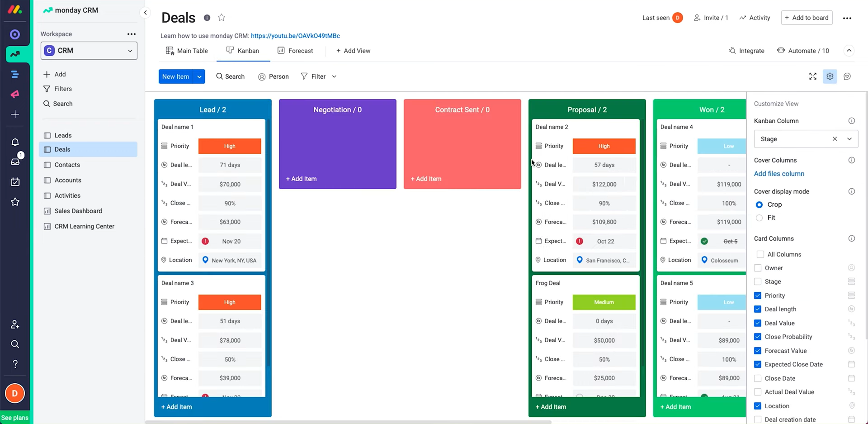Screen dimensions: 868x424
Task: Open the Automate / 10 panel
Action: pos(803,51)
